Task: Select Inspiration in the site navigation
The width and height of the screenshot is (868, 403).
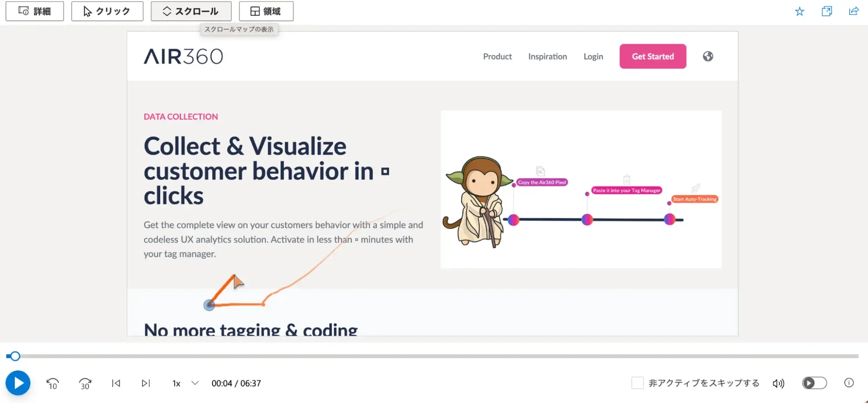Action: [x=547, y=56]
